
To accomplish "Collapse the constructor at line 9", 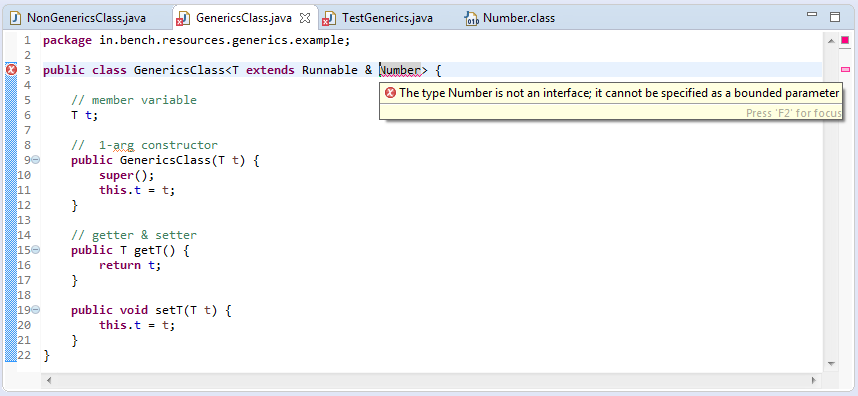I will click(36, 160).
